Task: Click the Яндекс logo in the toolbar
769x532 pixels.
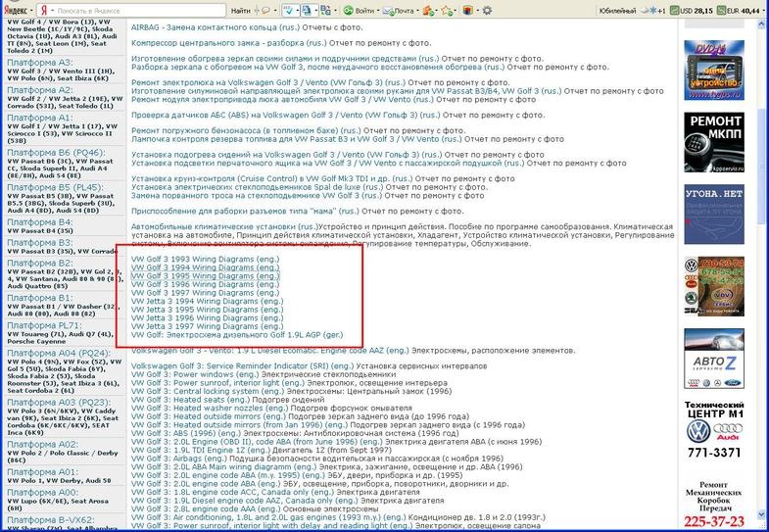Action: (15, 11)
